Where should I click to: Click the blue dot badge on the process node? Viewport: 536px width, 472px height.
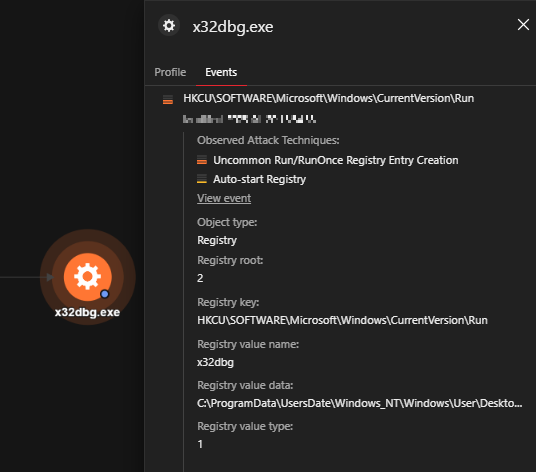105,294
